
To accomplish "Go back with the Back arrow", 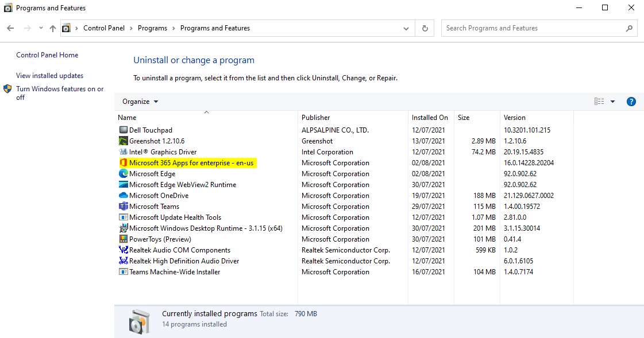I will [x=11, y=28].
